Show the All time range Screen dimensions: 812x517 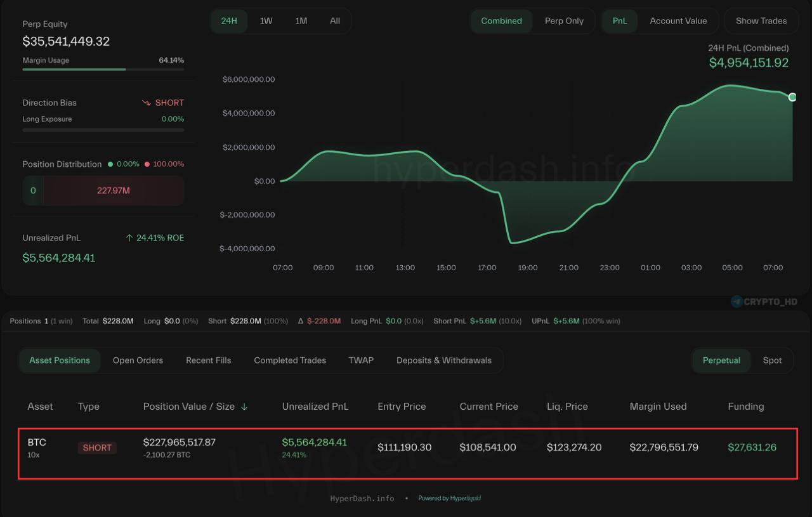point(335,21)
